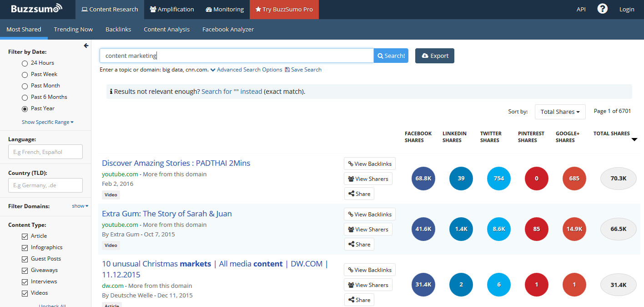The width and height of the screenshot is (644, 307).
Task: Click the BuzzSumo logo
Action: (37, 9)
